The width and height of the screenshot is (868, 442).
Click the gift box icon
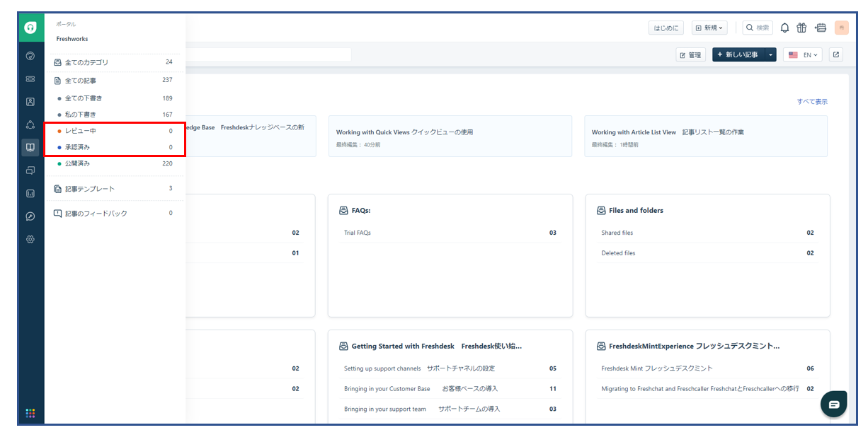click(x=801, y=28)
